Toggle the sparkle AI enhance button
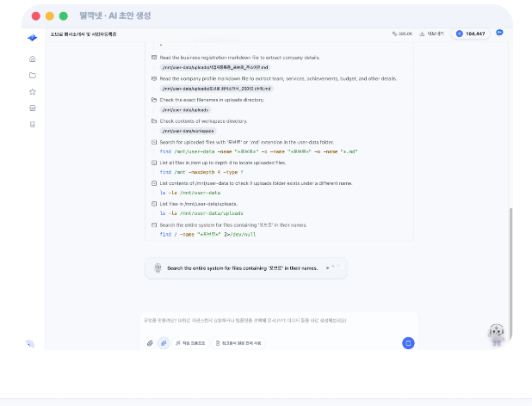The width and height of the screenshot is (532, 406). (x=164, y=343)
